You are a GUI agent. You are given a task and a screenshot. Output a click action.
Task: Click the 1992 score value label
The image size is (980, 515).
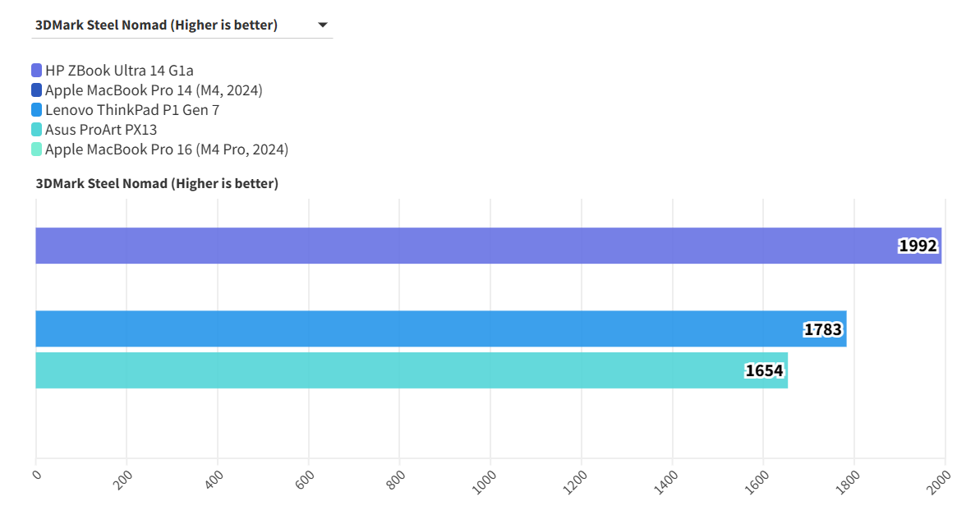point(918,246)
